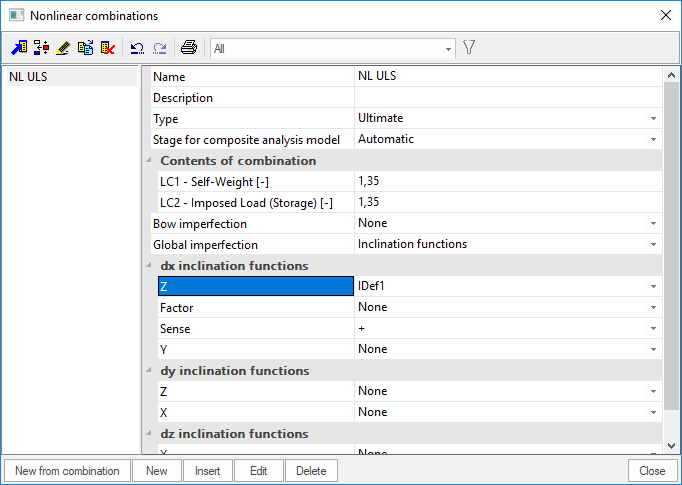Click the filter funnel icon
This screenshot has height=485, width=682.
pyautogui.click(x=469, y=47)
